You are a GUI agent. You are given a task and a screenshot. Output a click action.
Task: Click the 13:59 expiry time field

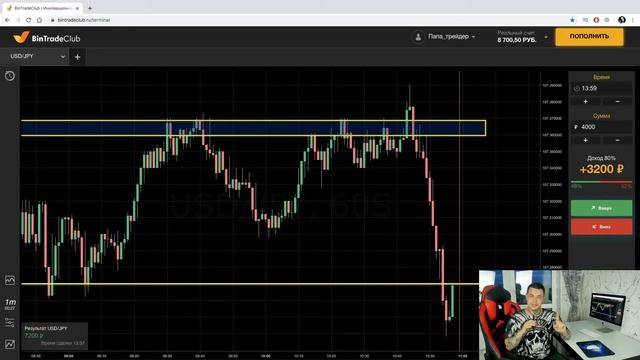click(x=601, y=88)
